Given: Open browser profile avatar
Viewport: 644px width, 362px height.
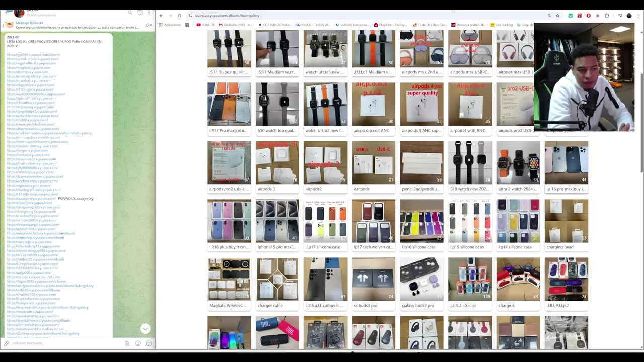Looking at the screenshot, I should click(629, 16).
